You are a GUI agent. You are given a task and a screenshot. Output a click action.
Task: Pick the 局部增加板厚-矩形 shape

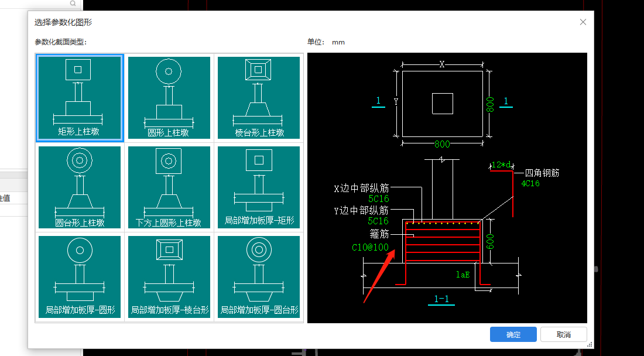click(259, 187)
